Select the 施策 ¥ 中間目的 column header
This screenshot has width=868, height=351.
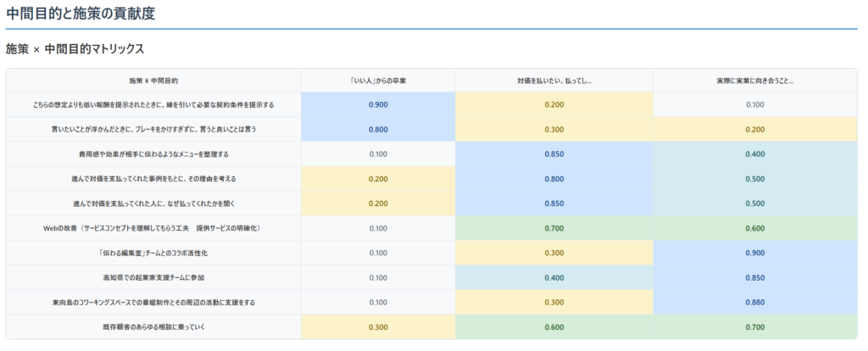(x=153, y=81)
